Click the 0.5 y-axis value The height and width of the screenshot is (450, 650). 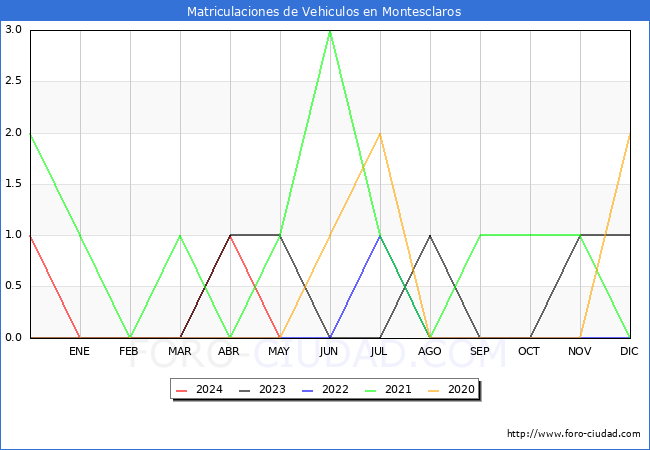pyautogui.click(x=13, y=286)
